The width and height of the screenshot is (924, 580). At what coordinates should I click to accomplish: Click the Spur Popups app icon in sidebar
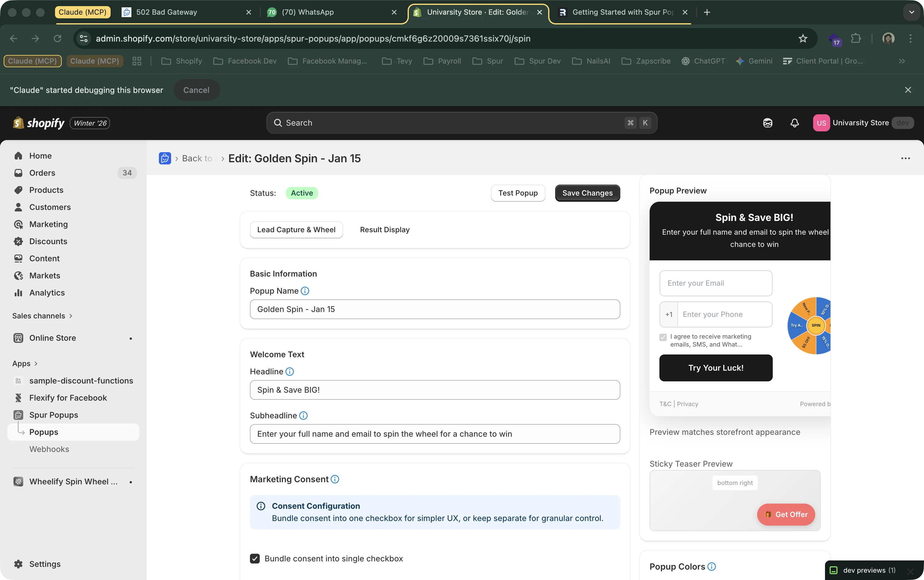pyautogui.click(x=18, y=415)
